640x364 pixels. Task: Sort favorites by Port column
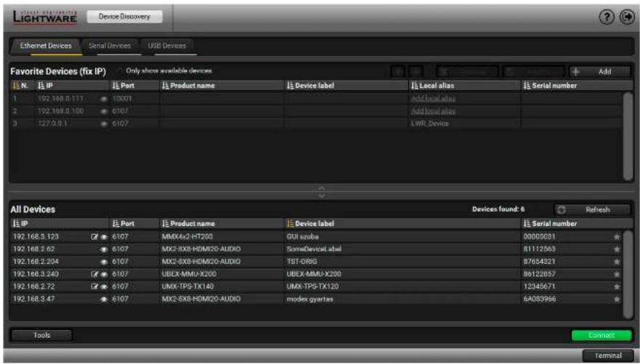[x=123, y=86]
